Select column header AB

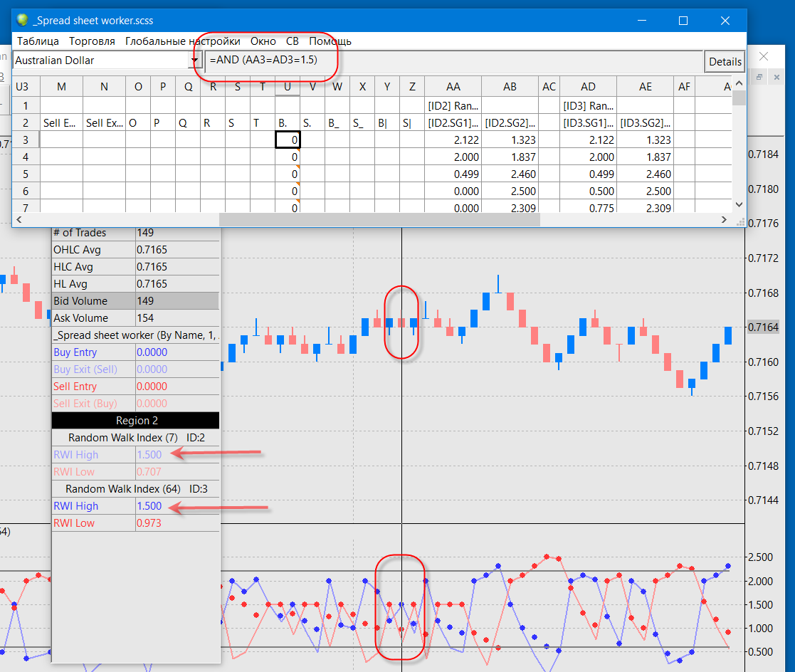[x=510, y=87]
